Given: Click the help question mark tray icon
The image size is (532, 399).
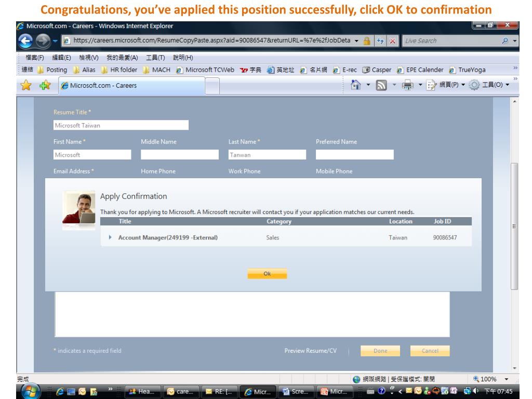Looking at the screenshot, I should tap(381, 391).
